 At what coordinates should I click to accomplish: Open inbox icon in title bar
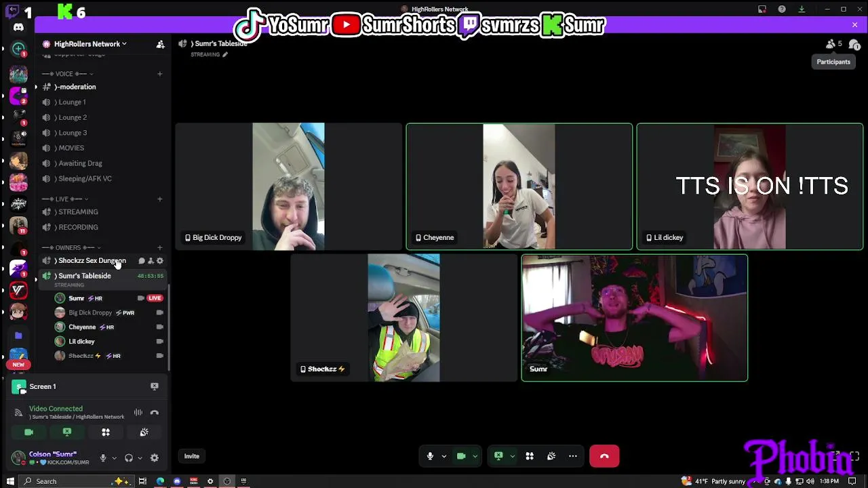[x=762, y=9]
